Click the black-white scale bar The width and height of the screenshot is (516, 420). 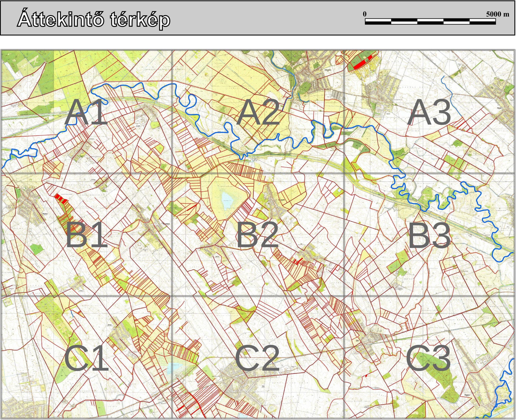click(430, 22)
